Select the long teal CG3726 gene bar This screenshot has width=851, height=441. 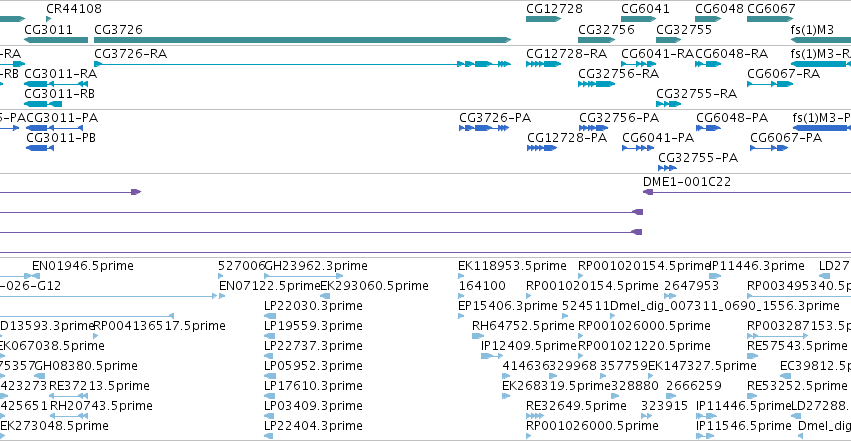tap(302, 40)
